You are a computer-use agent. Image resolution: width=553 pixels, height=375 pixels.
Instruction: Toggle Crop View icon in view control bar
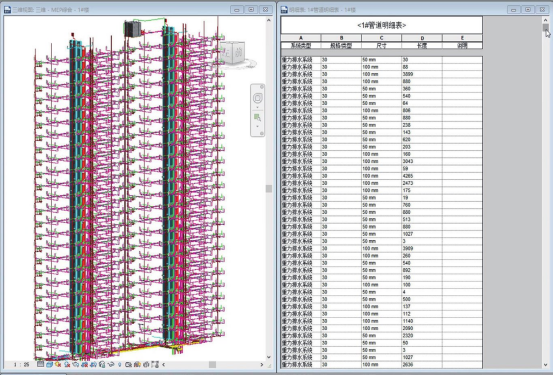click(85, 364)
